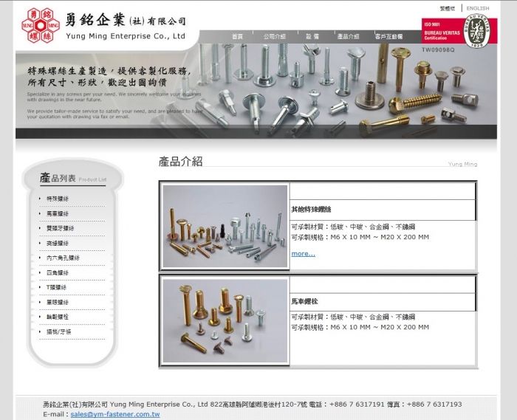Screen dimensions: 517x420
Task: Open the 公司介紹 menu item
Action: (x=274, y=37)
